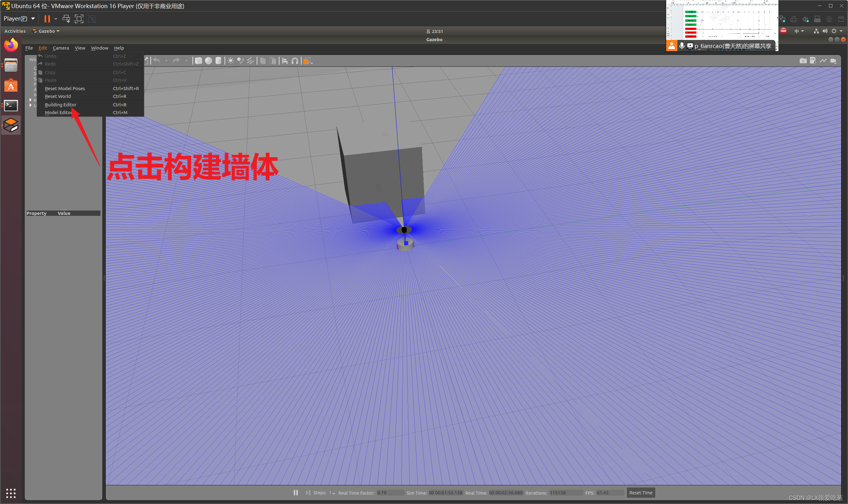This screenshot has height=504, width=848.
Task: Click the toolbar undo arrow
Action: [x=157, y=61]
